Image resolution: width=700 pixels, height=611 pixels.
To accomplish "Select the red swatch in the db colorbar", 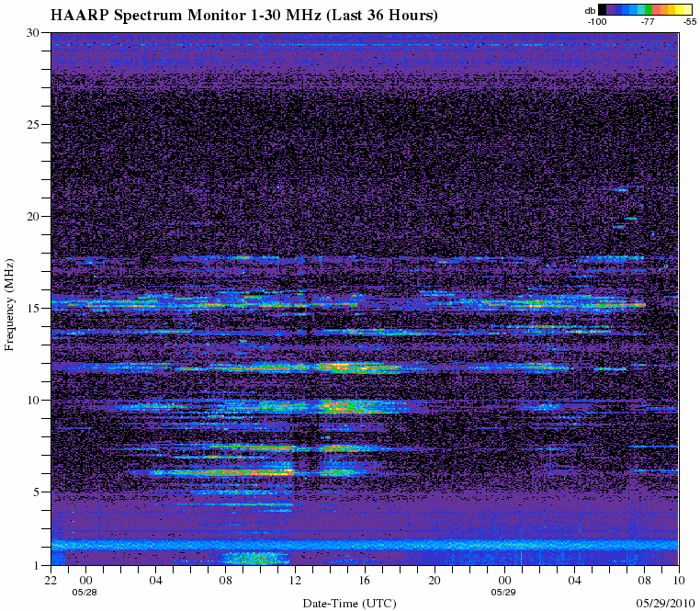I will pyautogui.click(x=656, y=9).
